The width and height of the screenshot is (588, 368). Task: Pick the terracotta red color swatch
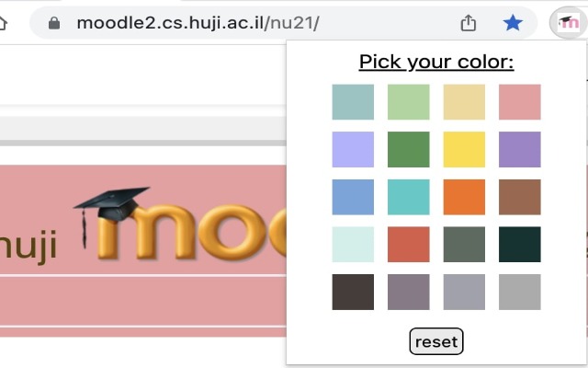click(x=409, y=244)
